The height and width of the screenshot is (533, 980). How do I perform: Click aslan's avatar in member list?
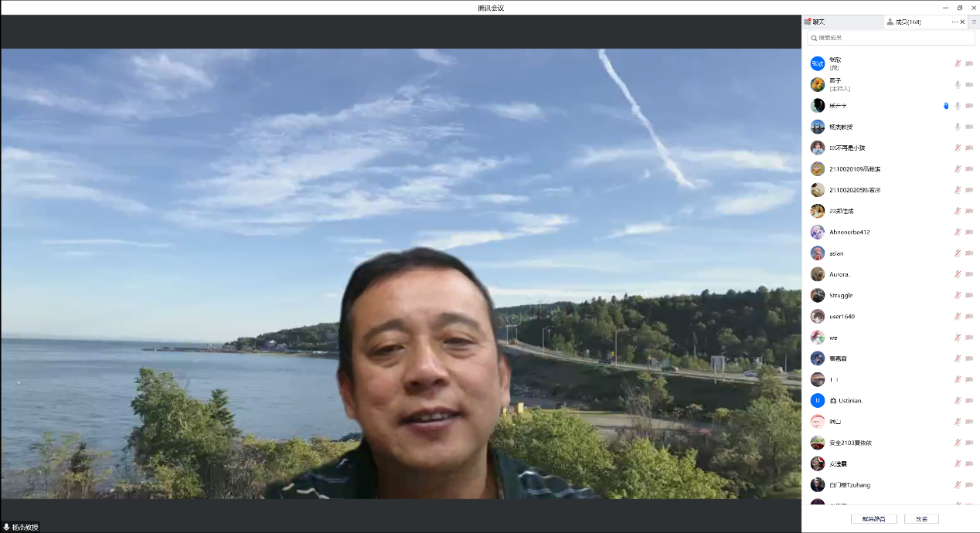tap(817, 253)
